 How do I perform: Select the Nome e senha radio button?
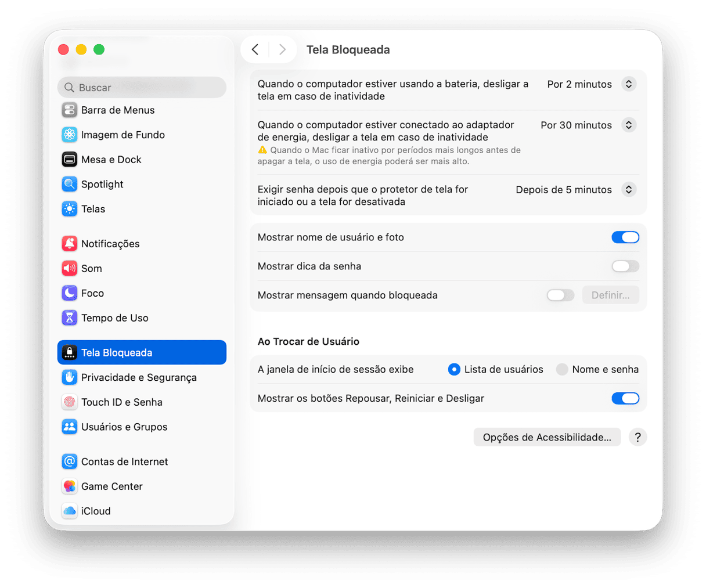click(x=562, y=369)
